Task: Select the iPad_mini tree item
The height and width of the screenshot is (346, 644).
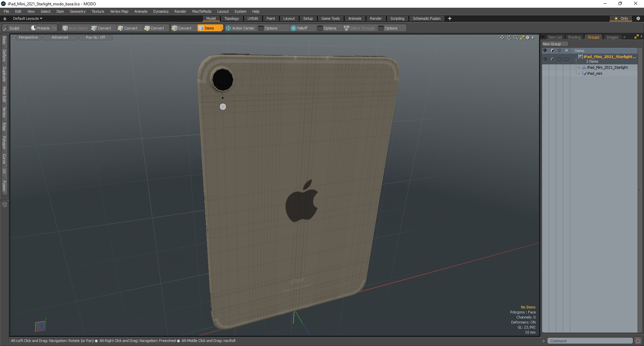Action: (x=594, y=73)
